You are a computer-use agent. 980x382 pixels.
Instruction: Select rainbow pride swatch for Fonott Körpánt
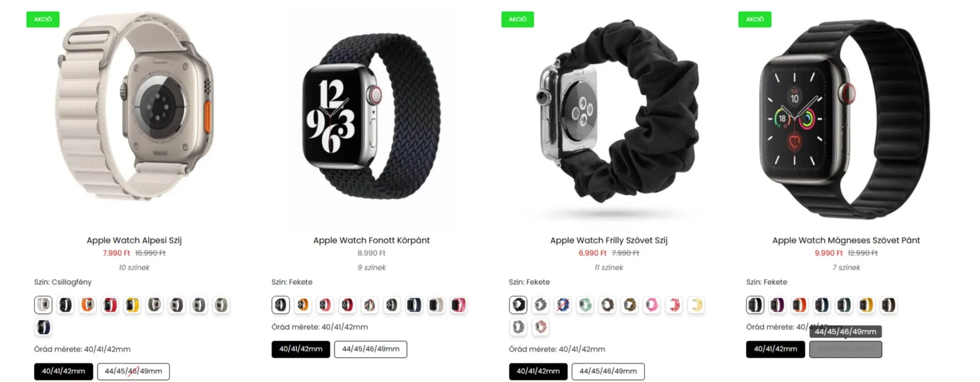click(370, 305)
